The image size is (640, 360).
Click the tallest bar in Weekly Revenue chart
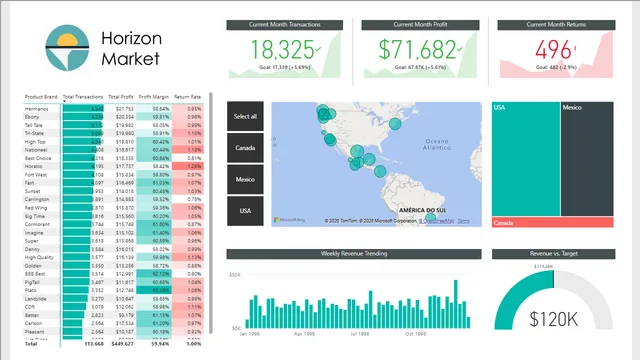(456, 304)
